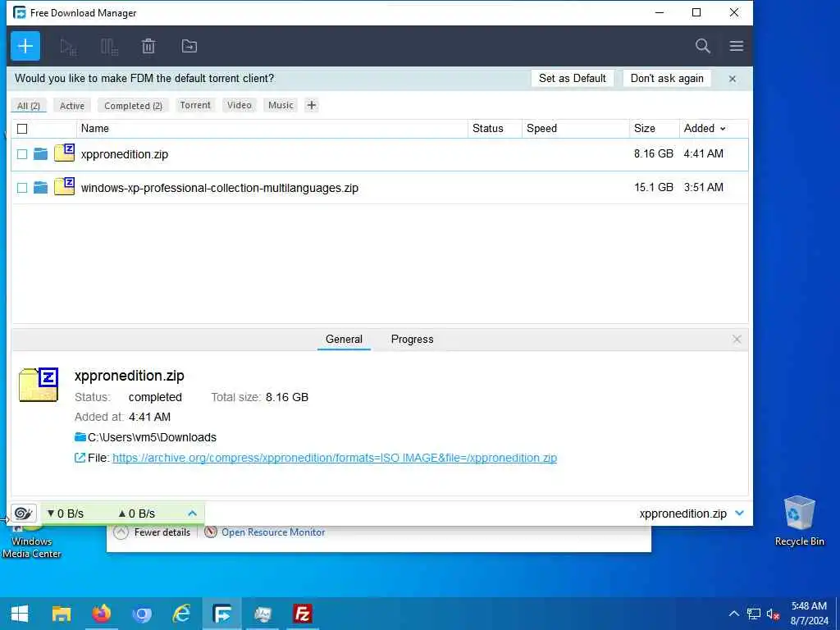Image resolution: width=840 pixels, height=630 pixels.
Task: Click the network tray icon
Action: [x=754, y=614]
